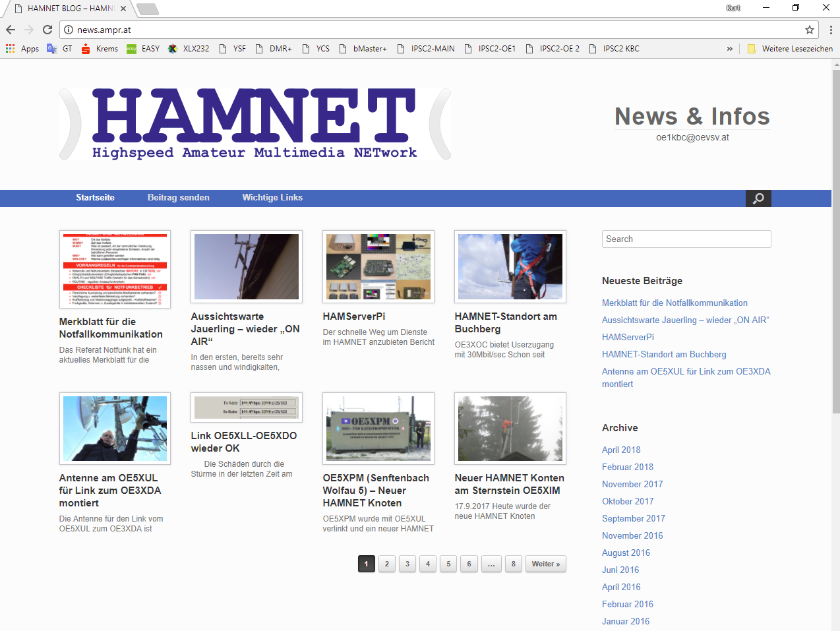
Task: Go to Startseite in the navigation
Action: coord(95,198)
